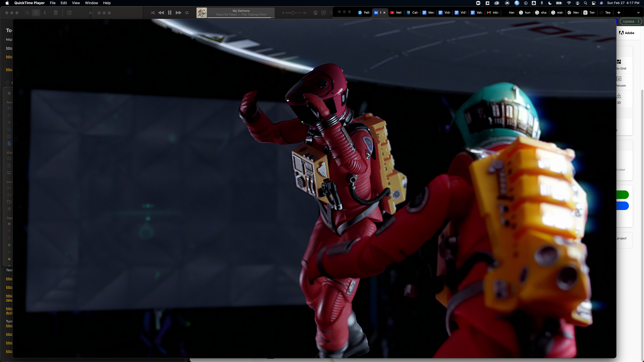This screenshot has width=644, height=362.
Task: Switch to the Cale browser tab
Action: [x=412, y=13]
